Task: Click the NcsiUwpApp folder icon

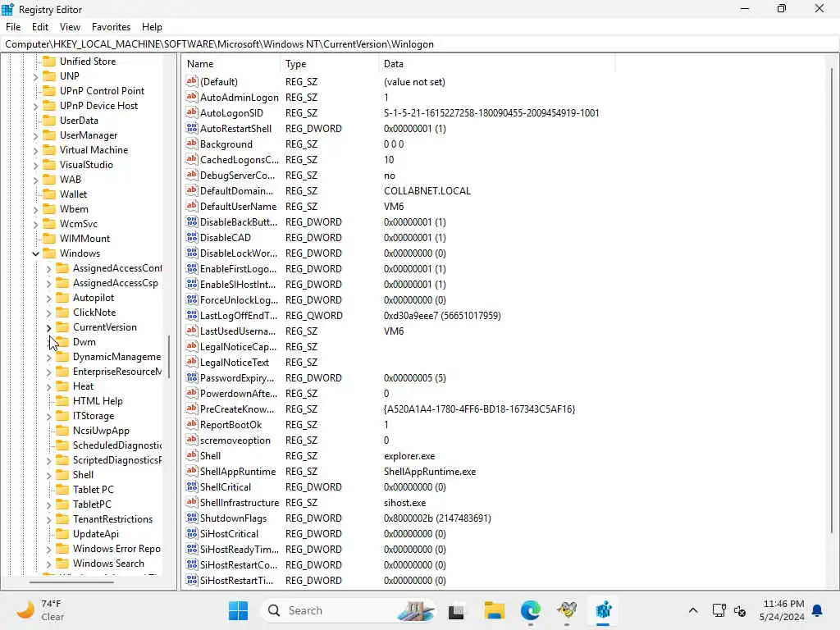Action: pos(62,430)
